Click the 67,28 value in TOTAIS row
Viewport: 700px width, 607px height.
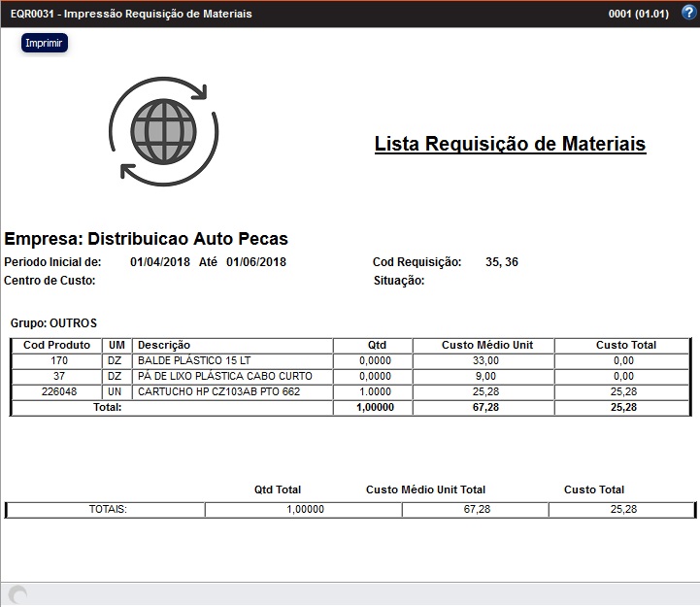[x=475, y=509]
